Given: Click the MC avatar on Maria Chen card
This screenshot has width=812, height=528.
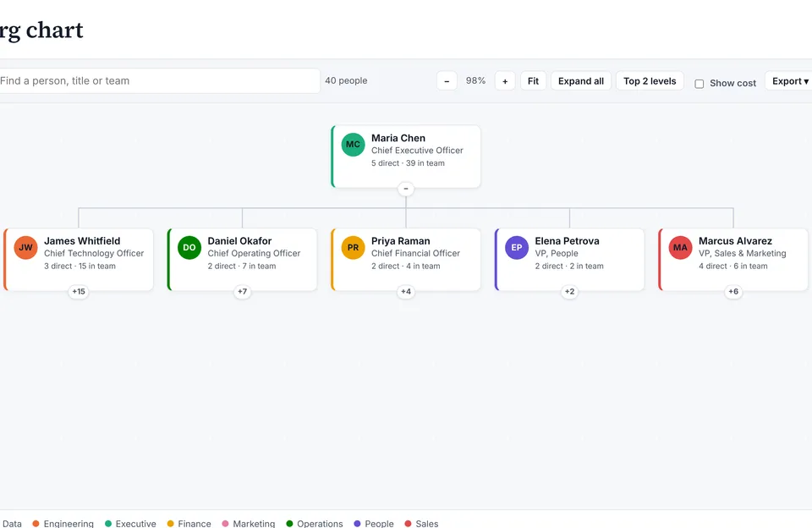Looking at the screenshot, I should (353, 144).
